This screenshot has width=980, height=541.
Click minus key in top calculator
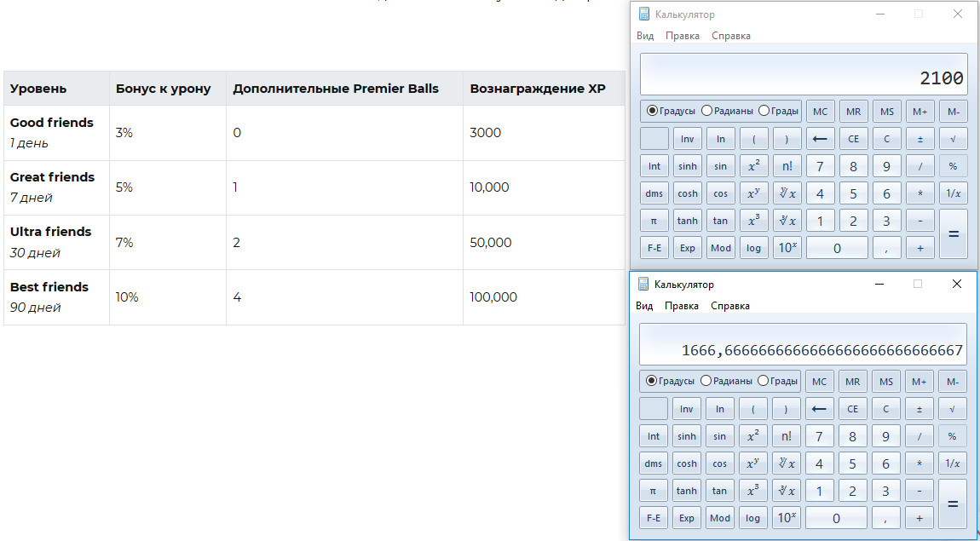click(920, 221)
